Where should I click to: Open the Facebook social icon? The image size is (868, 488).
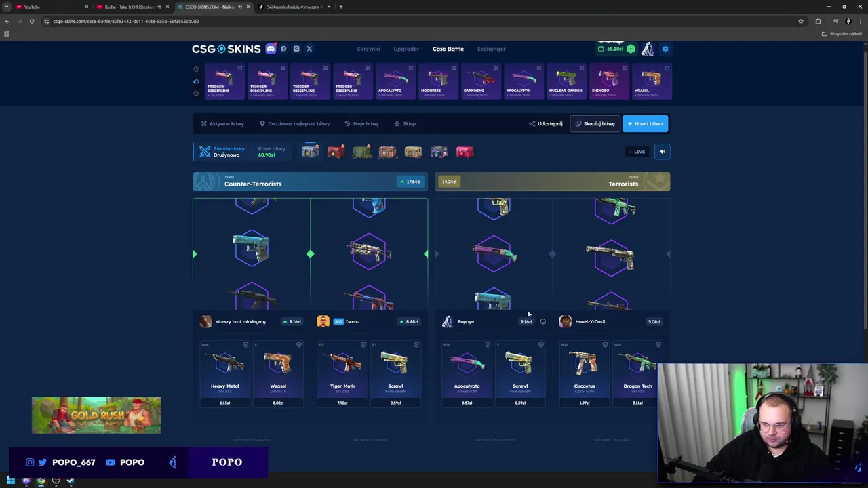click(x=283, y=49)
